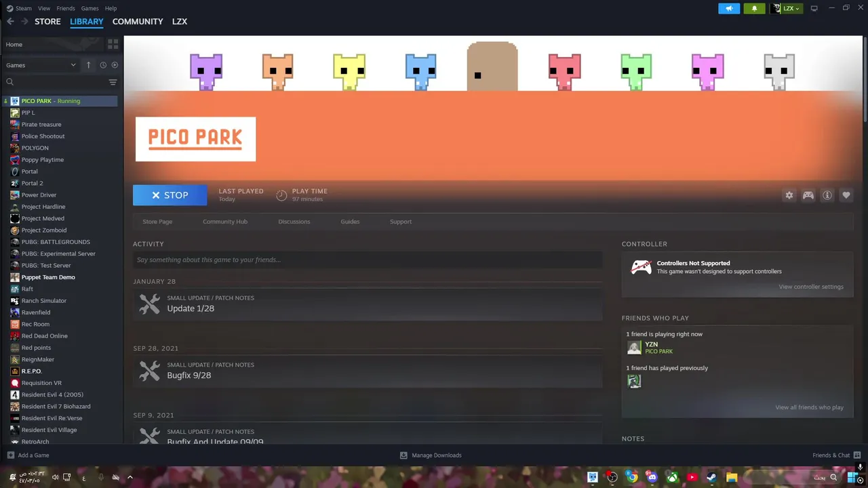The image size is (868, 488).
Task: Go back with the left arrow
Action: (10, 22)
